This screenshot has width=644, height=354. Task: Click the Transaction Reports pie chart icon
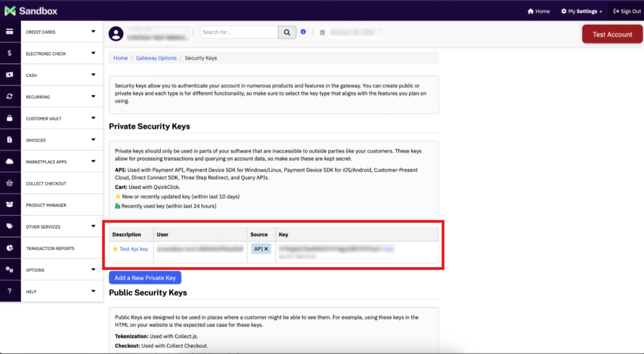[10, 248]
